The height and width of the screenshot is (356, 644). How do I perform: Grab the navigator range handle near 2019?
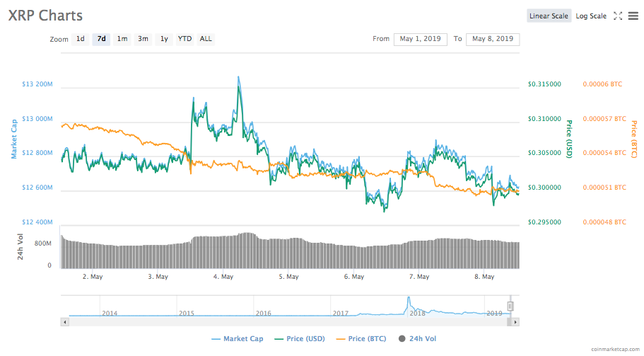(510, 306)
